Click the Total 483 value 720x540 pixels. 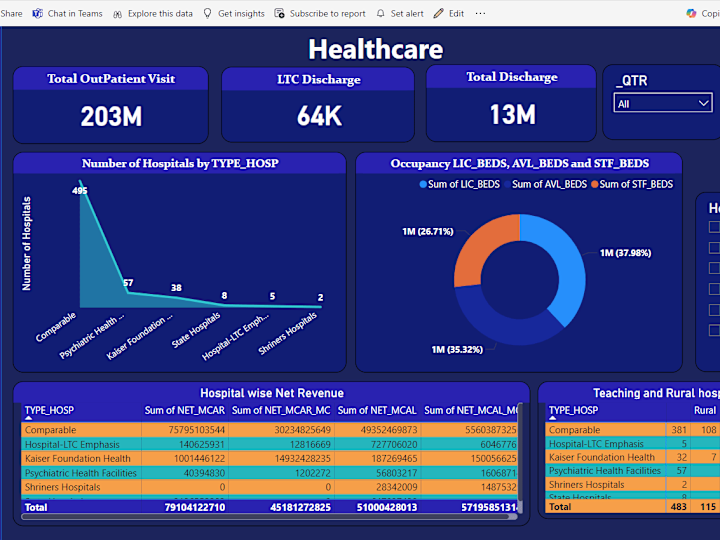(x=678, y=507)
